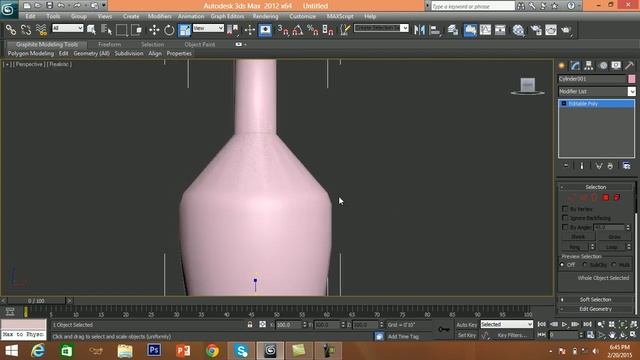Open the Rendering menu
Screen dimensions: 640x360
(x=265, y=16)
